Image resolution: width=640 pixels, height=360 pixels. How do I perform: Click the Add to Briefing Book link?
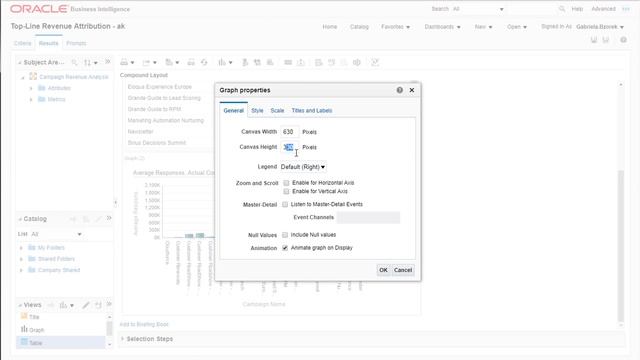pos(144,324)
